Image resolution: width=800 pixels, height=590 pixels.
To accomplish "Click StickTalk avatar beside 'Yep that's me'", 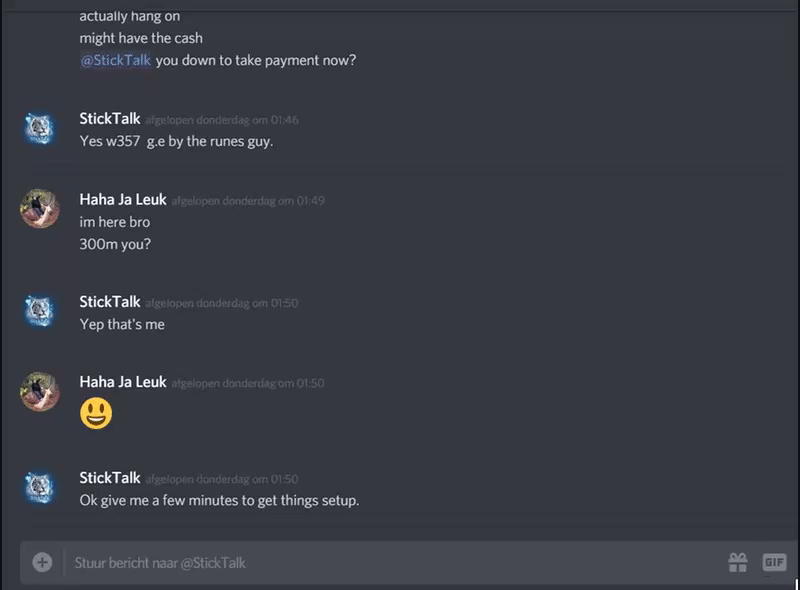I will pyautogui.click(x=40, y=311).
